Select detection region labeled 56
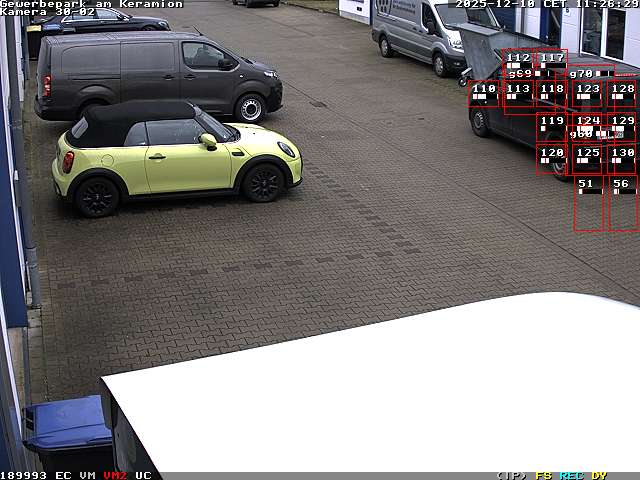640x480 pixels. pos(622,203)
